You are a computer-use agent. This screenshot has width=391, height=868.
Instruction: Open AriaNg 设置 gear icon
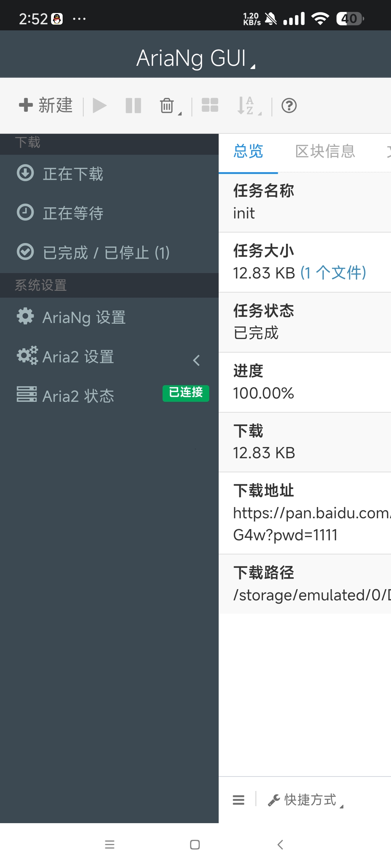tap(25, 316)
